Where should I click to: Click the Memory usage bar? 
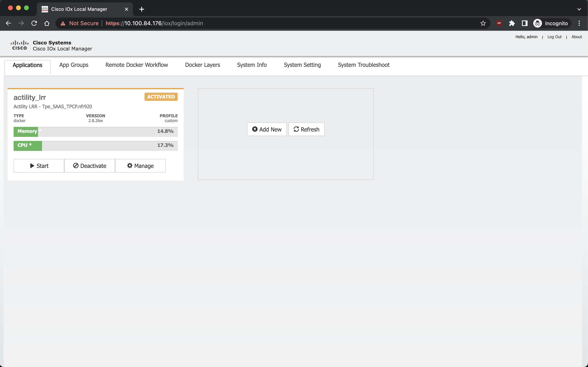[95, 131]
